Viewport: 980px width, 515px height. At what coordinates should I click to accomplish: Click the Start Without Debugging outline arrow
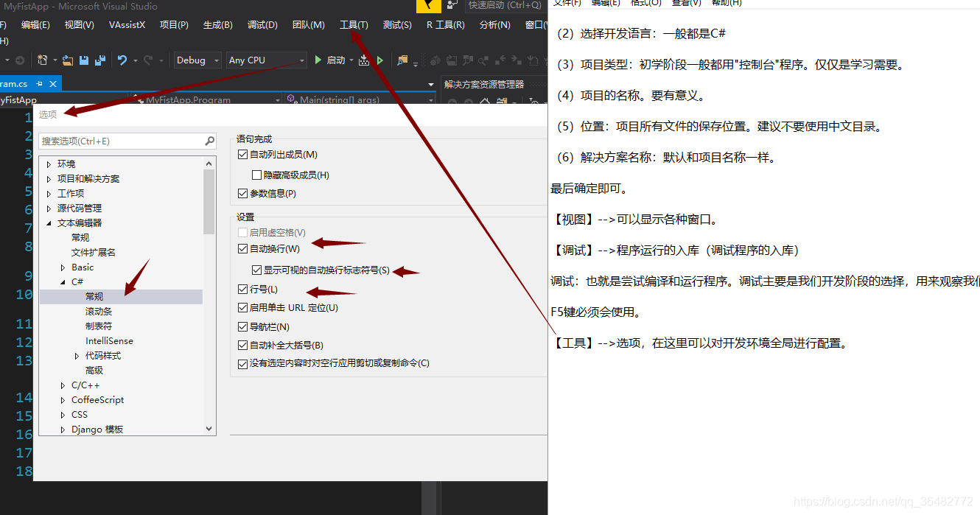[x=380, y=60]
